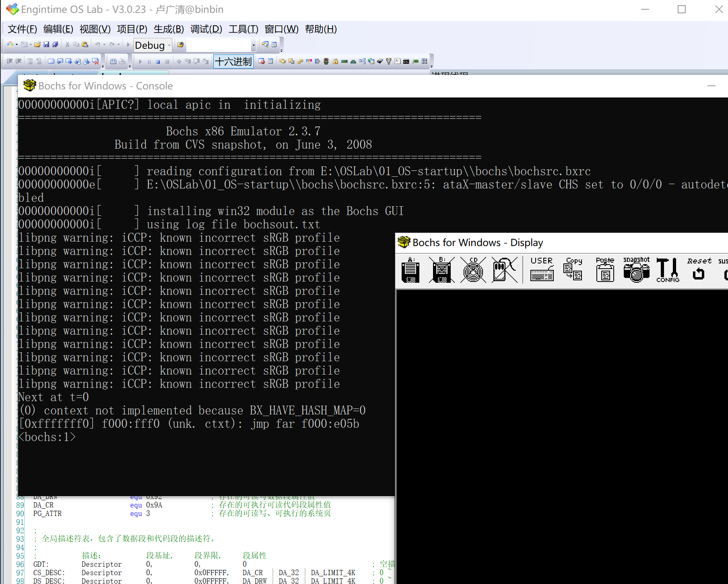
Task: Click the open file folder icon
Action: point(37,45)
